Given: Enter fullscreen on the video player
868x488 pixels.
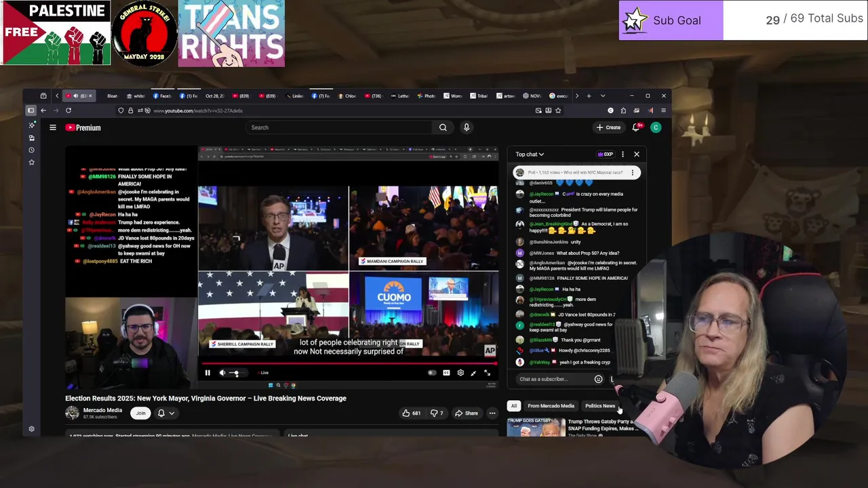Looking at the screenshot, I should click(x=487, y=373).
